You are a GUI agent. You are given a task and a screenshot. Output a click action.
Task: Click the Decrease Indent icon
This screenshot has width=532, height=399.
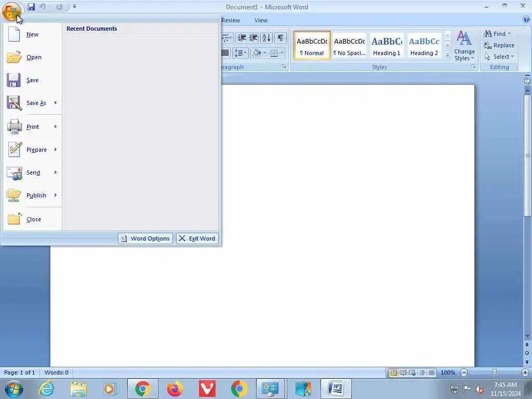point(242,37)
